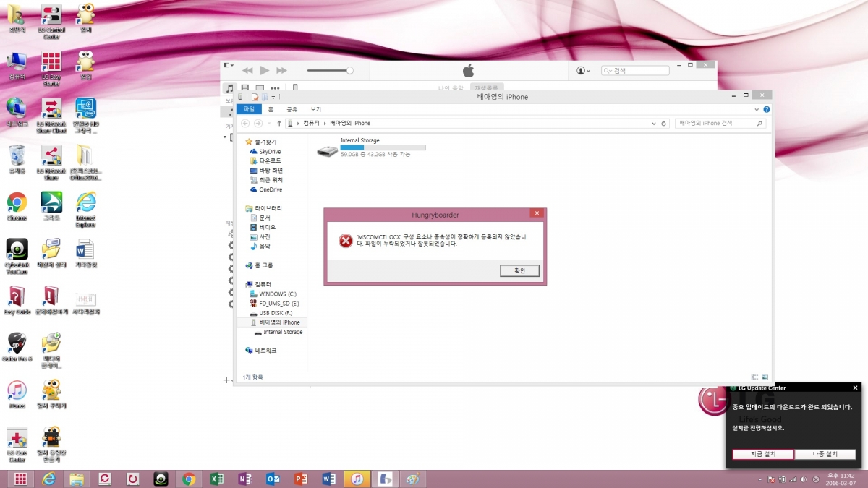Switch to details view icon in status bar
Image resolution: width=868 pixels, height=488 pixels.
[x=754, y=377]
